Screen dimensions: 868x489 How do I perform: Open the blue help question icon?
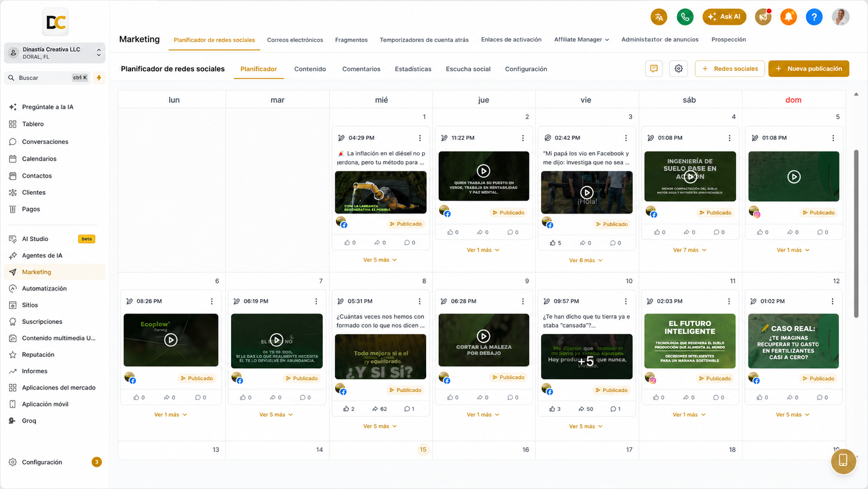[x=814, y=17]
